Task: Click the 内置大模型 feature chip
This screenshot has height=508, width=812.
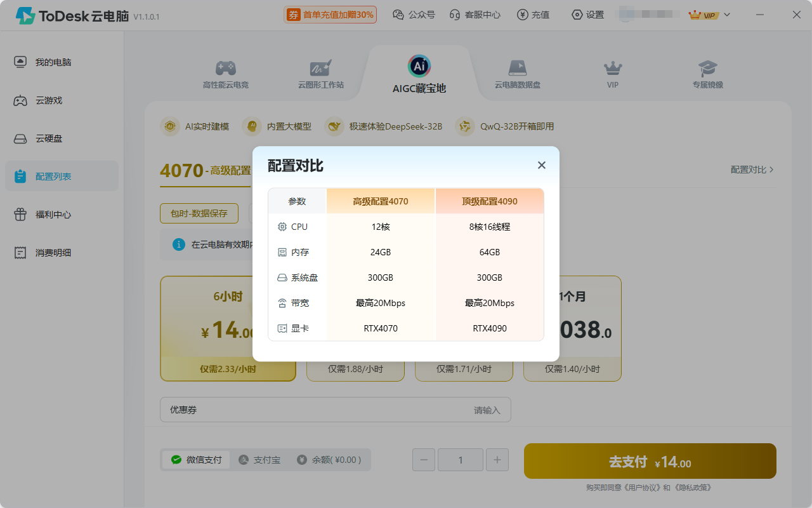Action: click(x=277, y=126)
